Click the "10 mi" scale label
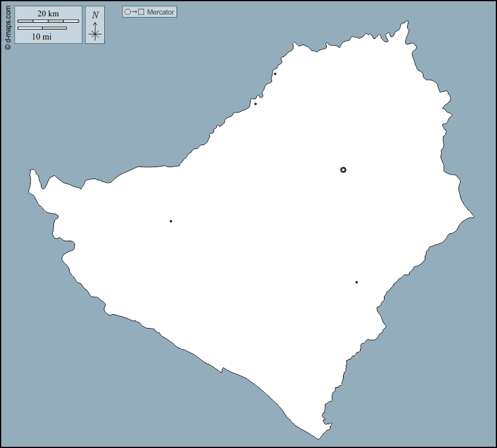The image size is (497, 448). (41, 36)
